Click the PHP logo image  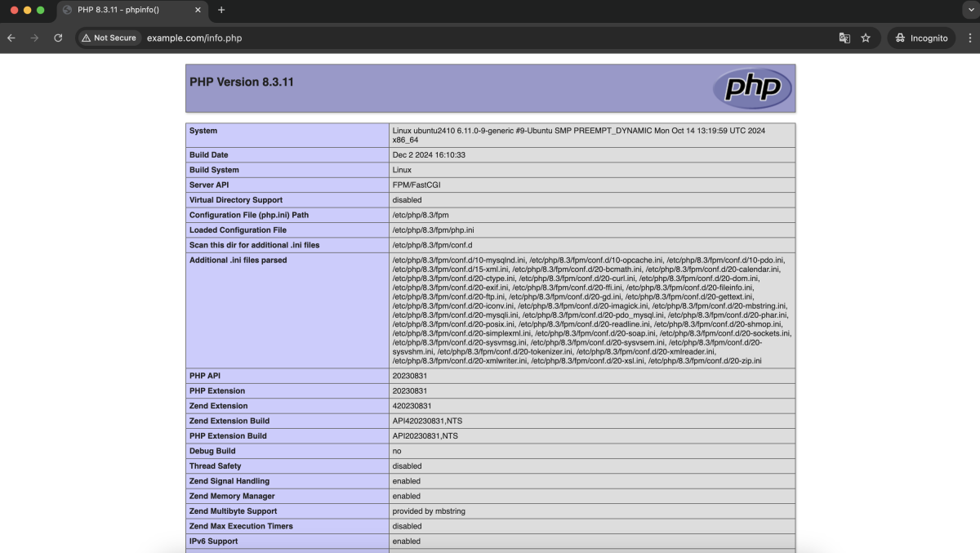click(752, 88)
